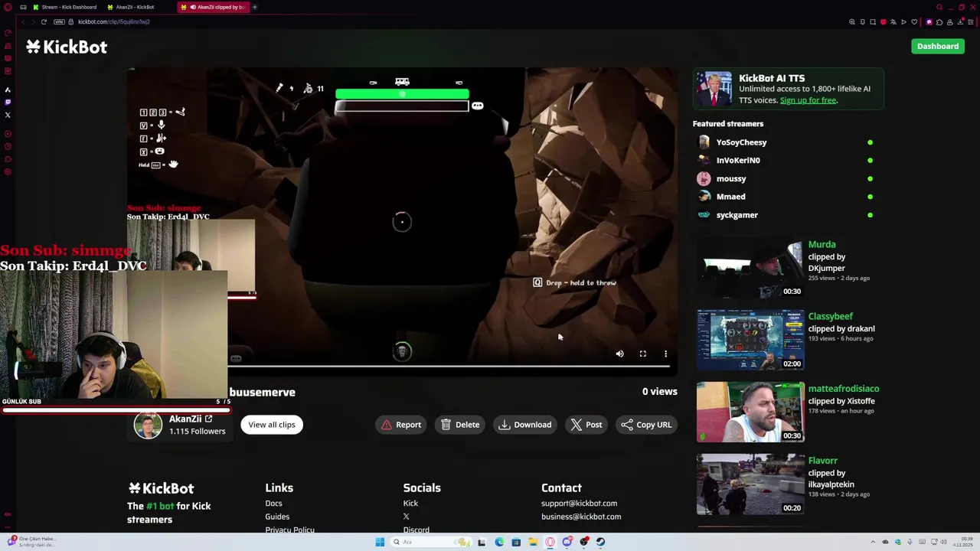Image resolution: width=980 pixels, height=551 pixels.
Task: View all clips by AkanZii
Action: coord(272,425)
